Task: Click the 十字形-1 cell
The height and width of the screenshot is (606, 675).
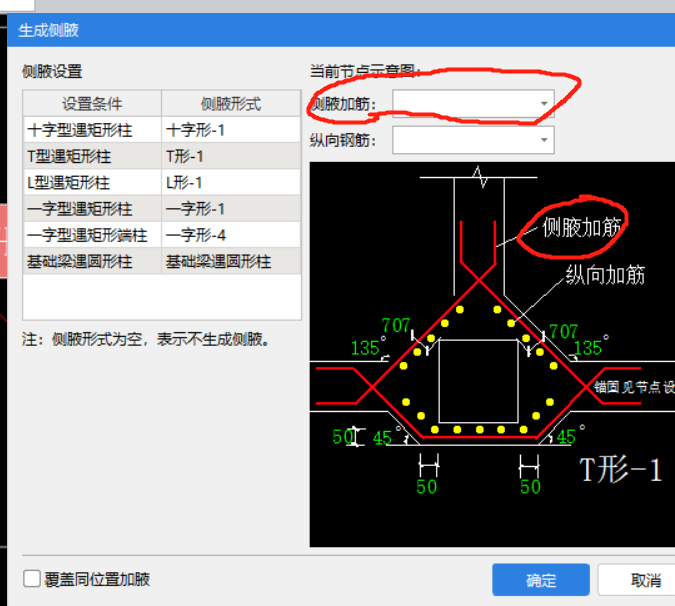Action: click(231, 130)
